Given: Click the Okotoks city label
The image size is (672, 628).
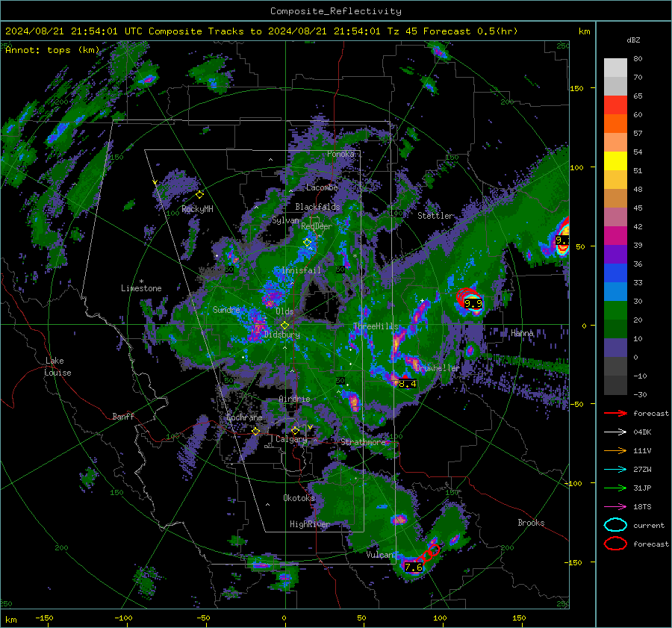Looking at the screenshot, I should click(x=299, y=498).
